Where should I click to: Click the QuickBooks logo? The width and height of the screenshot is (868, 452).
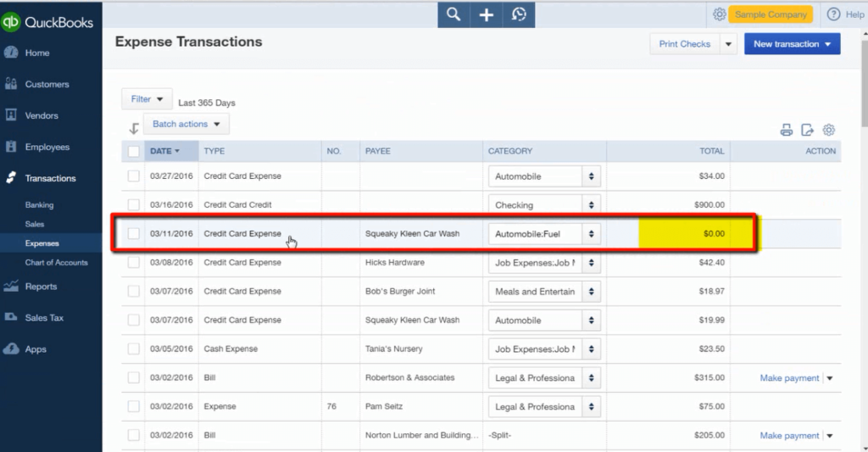tap(47, 22)
